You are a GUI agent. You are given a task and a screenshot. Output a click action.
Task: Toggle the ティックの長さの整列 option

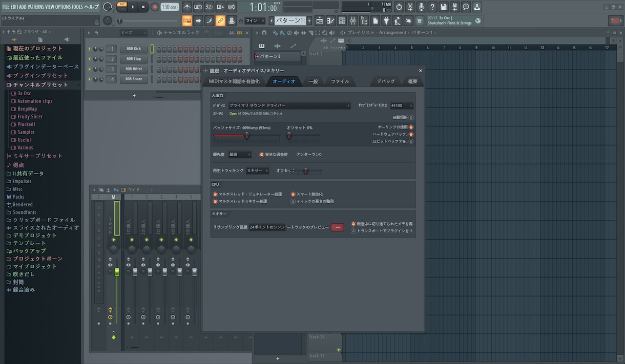(x=293, y=201)
